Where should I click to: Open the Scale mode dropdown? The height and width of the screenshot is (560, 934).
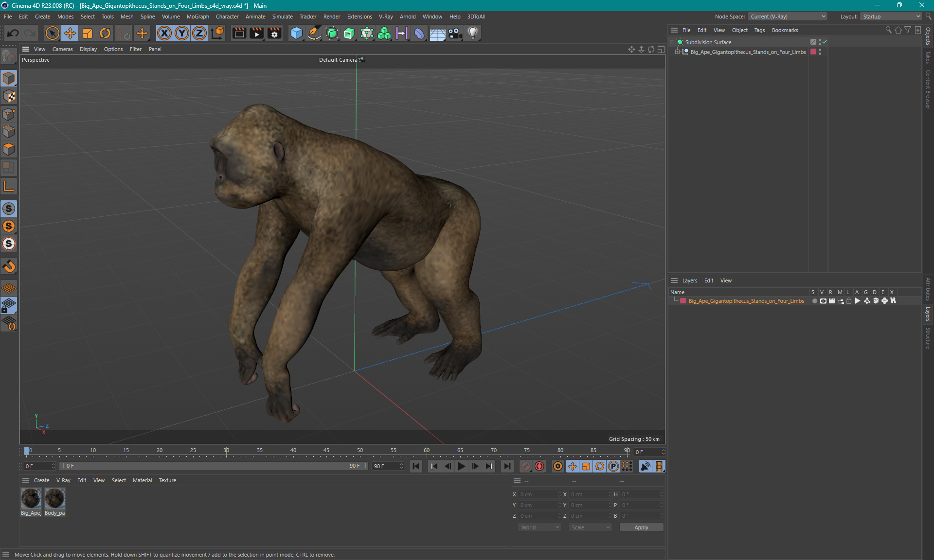click(590, 527)
